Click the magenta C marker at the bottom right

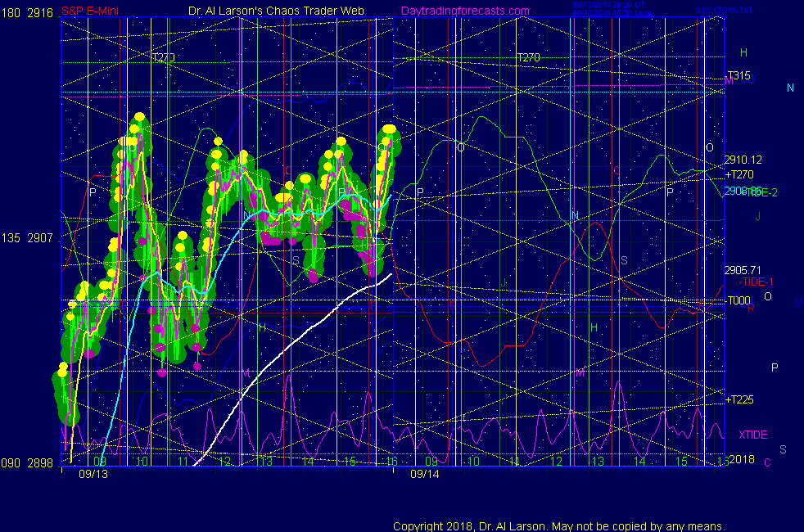coord(768,462)
